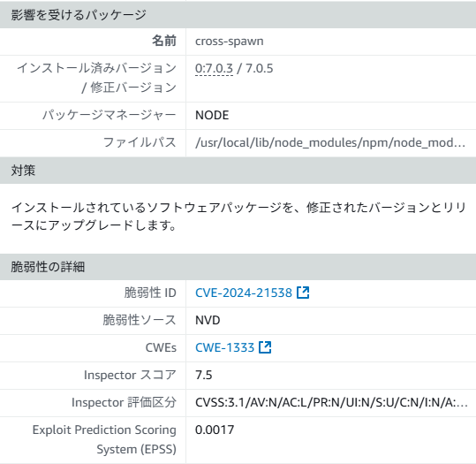Select the EPSS value 0.0017

pos(215,430)
